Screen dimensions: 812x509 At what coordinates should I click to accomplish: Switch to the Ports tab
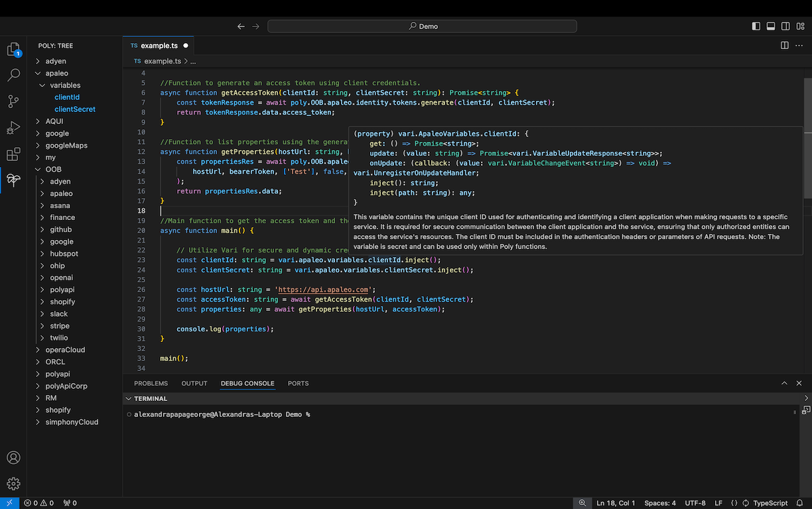298,383
